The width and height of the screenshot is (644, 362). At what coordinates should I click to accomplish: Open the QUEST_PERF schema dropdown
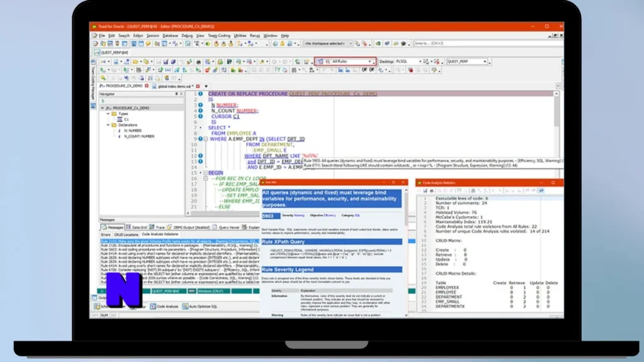click(x=485, y=62)
